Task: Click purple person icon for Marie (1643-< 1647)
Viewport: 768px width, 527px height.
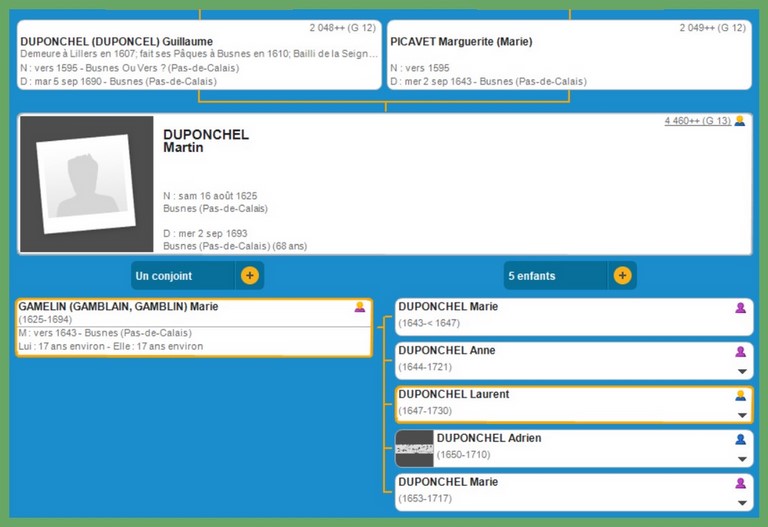Action: click(x=741, y=307)
